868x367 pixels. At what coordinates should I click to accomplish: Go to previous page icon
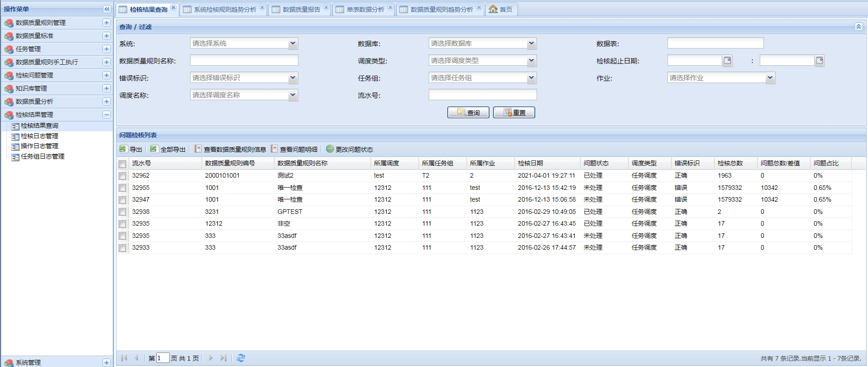[x=136, y=358]
